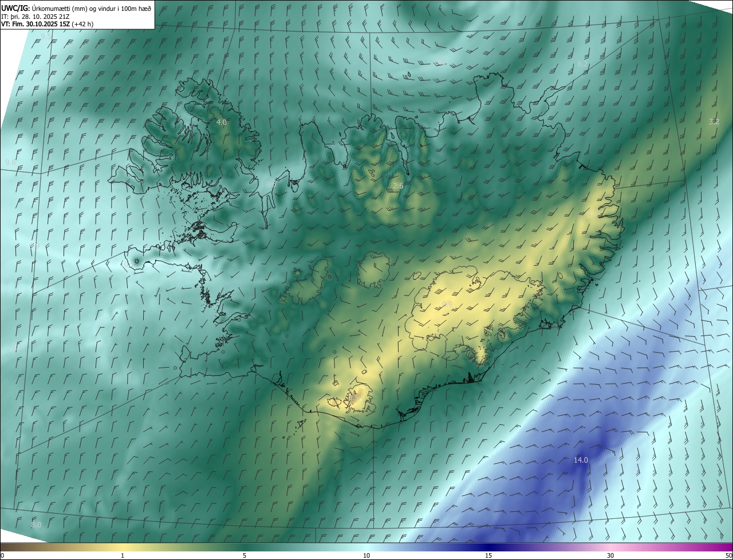The image size is (733, 560).
Task: Click the '30' tick label on the color scale
Action: click(610, 555)
